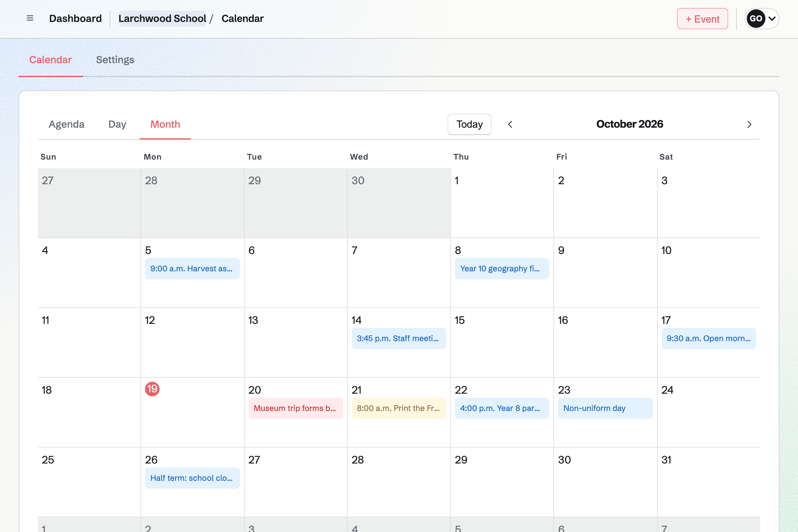This screenshot has width=798, height=532.
Task: Add a new event with + Event
Action: pos(702,19)
